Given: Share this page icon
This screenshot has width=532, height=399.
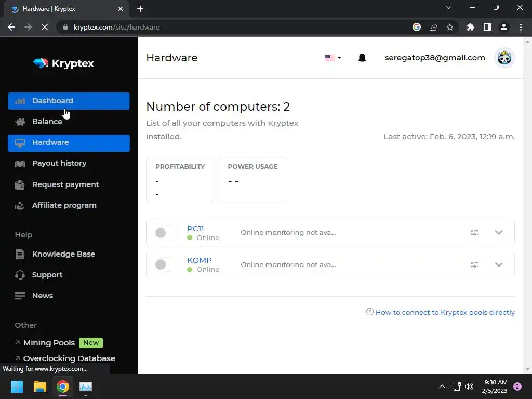Looking at the screenshot, I should (x=433, y=27).
